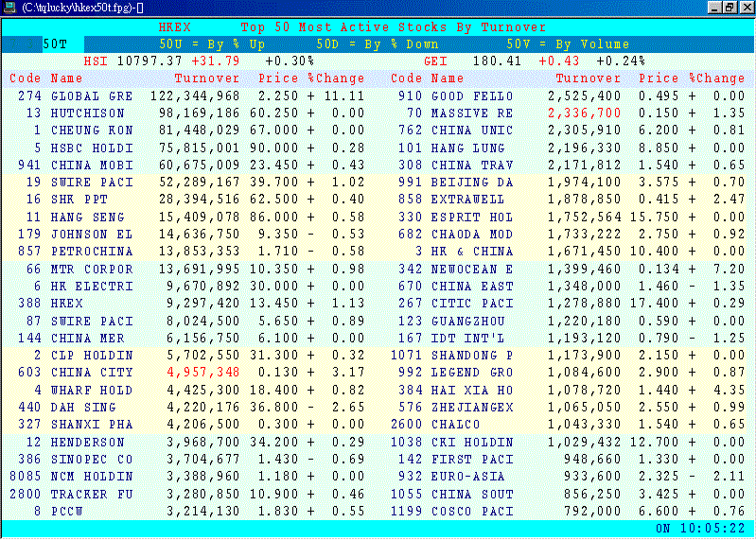This screenshot has height=540, width=756.
Task: Select the CITIC PACI stock name
Action: click(x=472, y=304)
